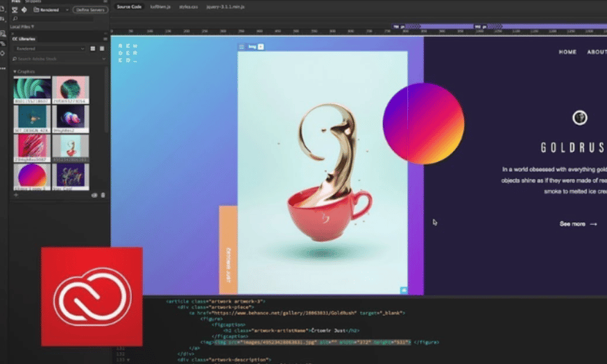Screen dimensions: 607x364
Task: Click the Local Files column header
Action: (22, 26)
